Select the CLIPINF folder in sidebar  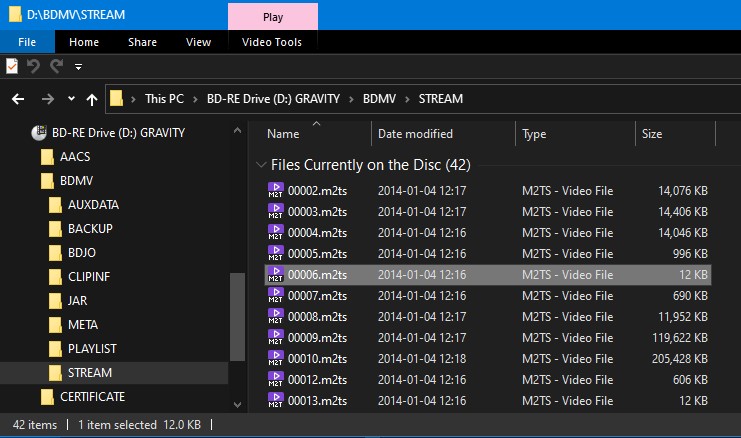point(88,276)
